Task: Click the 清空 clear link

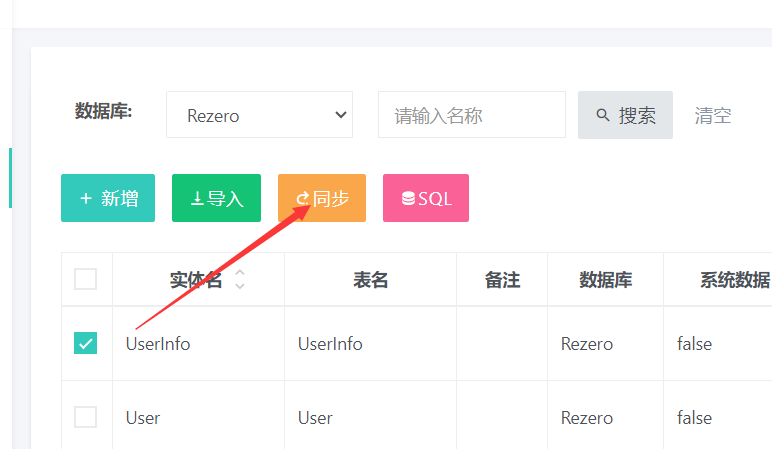Action: point(712,116)
